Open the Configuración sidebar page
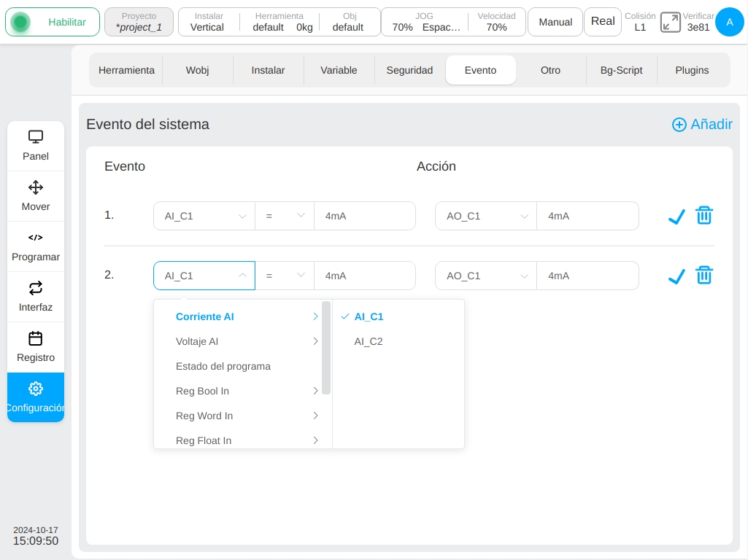The image size is (748, 560). click(36, 397)
